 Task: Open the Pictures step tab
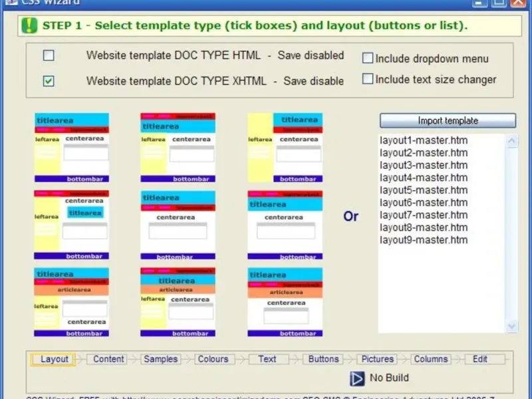(377, 359)
